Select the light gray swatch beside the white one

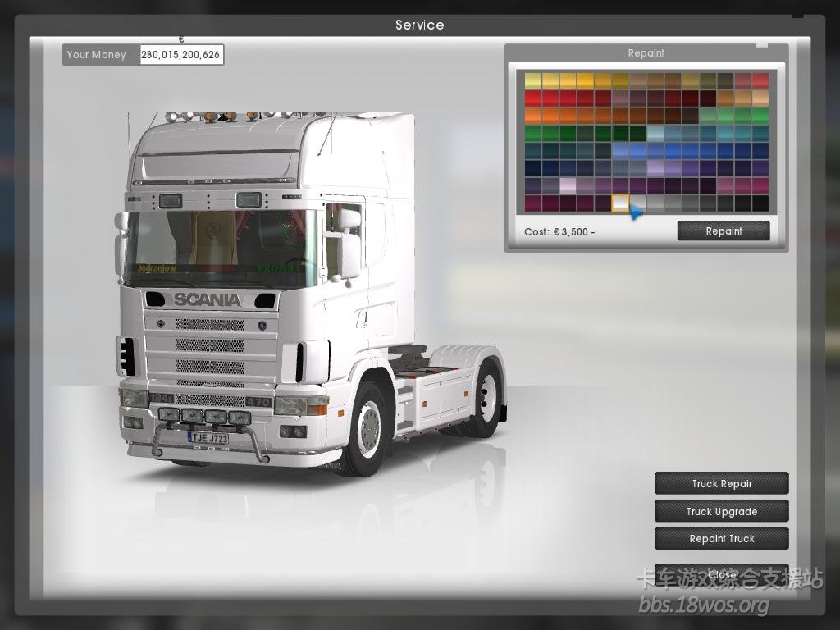coord(638,203)
